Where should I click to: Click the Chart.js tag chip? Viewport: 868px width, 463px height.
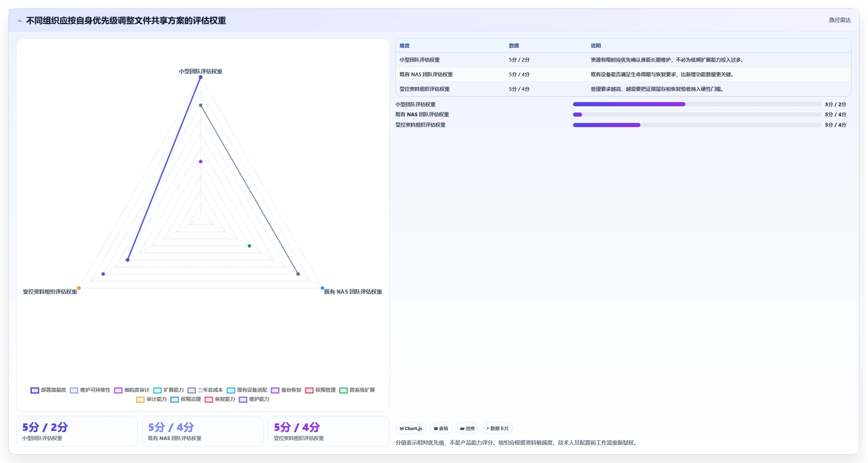(410, 428)
